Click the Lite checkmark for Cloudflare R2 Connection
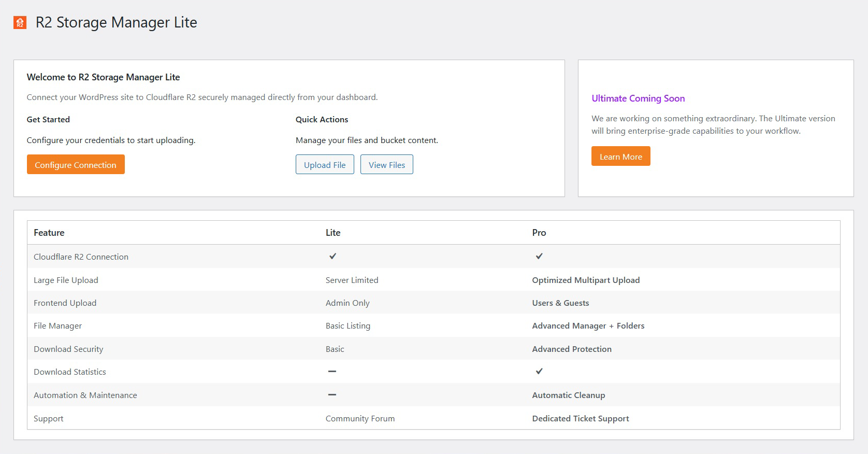This screenshot has width=868, height=454. coord(332,256)
